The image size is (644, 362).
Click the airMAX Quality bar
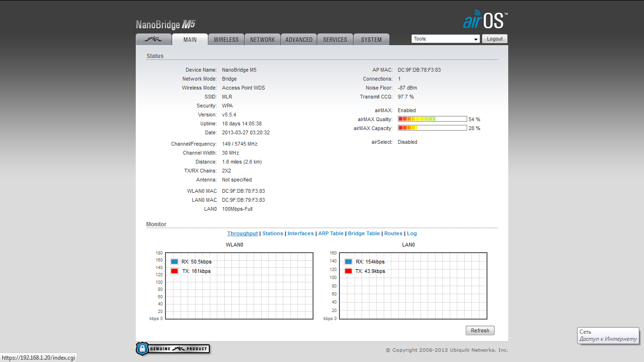[x=432, y=119]
